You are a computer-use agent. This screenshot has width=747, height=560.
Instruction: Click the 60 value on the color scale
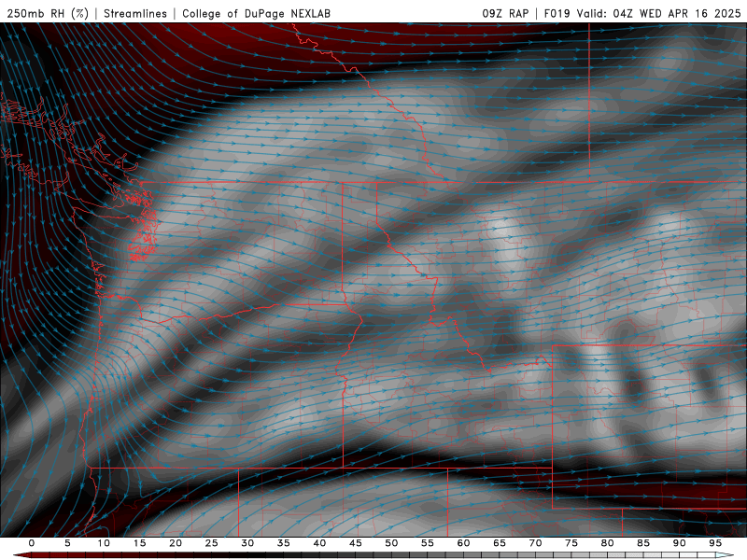[463, 543]
